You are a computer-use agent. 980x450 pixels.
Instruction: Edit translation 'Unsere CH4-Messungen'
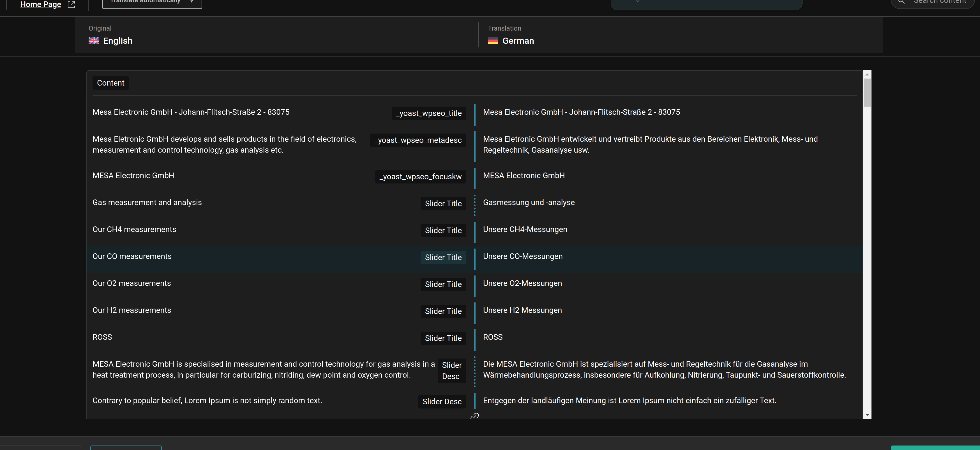525,229
